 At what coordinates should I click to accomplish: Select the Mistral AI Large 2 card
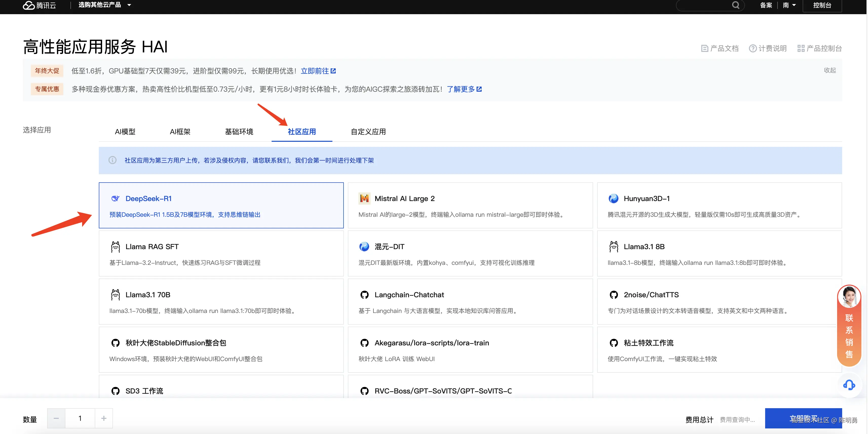click(x=470, y=205)
